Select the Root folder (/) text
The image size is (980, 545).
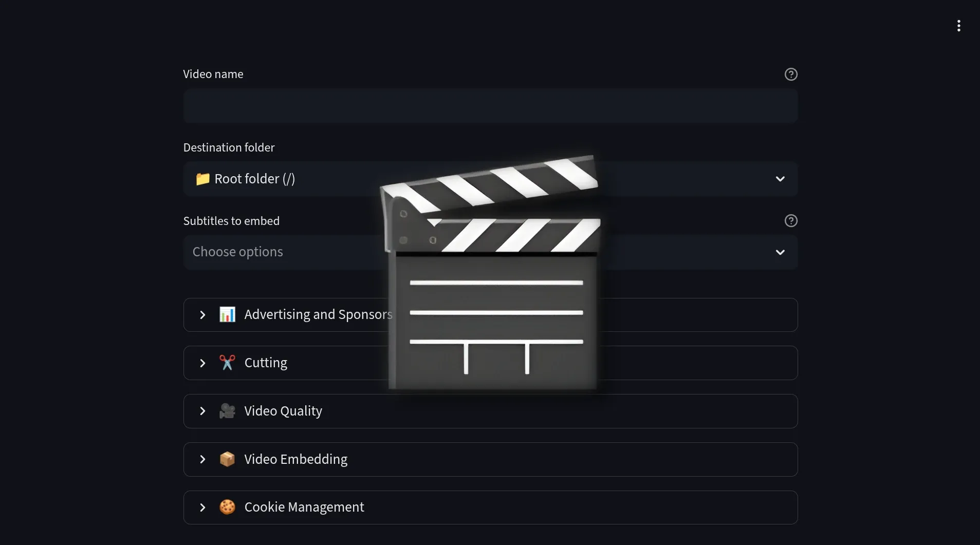point(254,179)
